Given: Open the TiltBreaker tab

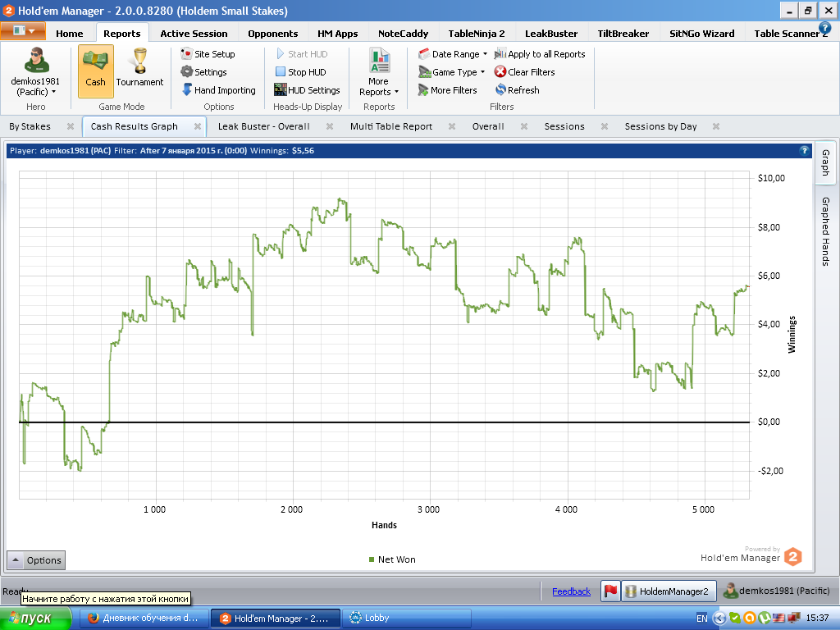Looking at the screenshot, I should [x=623, y=33].
